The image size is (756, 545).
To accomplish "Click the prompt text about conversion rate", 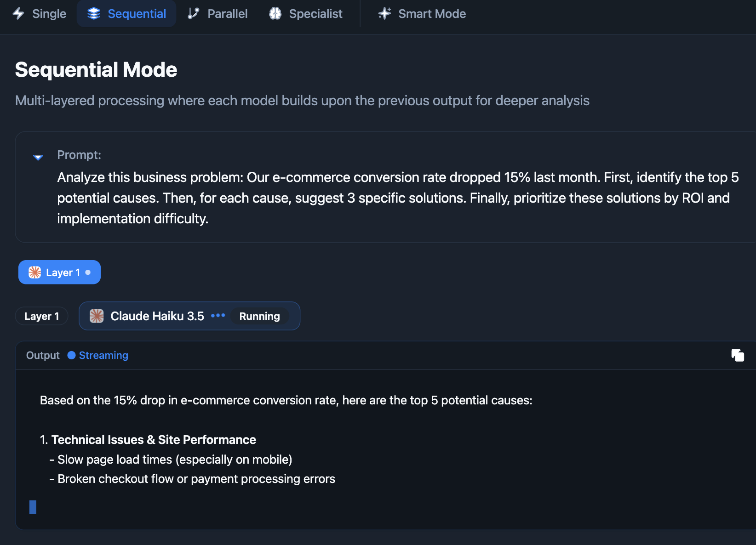I will 397,198.
